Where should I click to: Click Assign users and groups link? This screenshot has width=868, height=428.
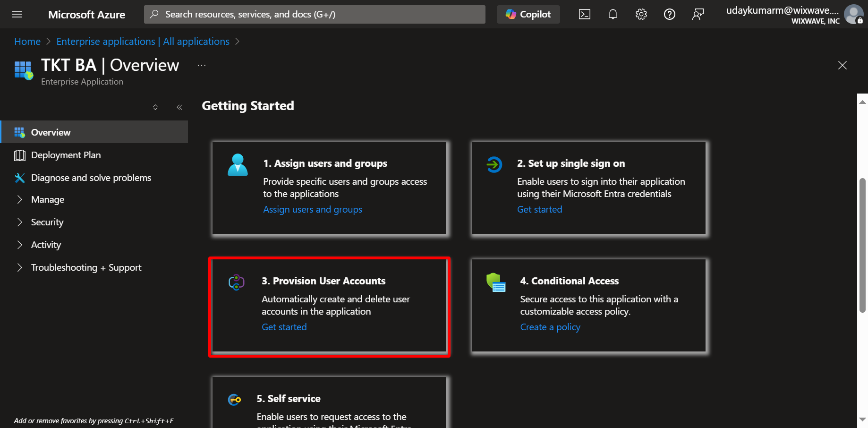click(313, 209)
